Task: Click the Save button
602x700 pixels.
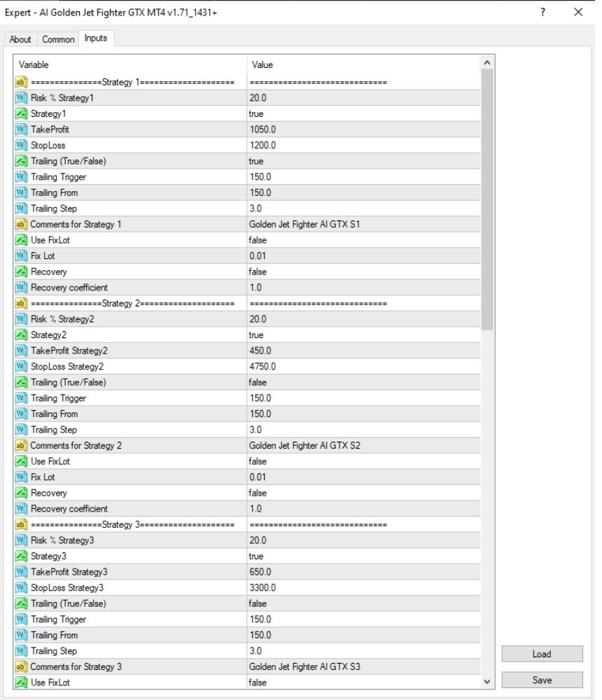Action: point(542,680)
